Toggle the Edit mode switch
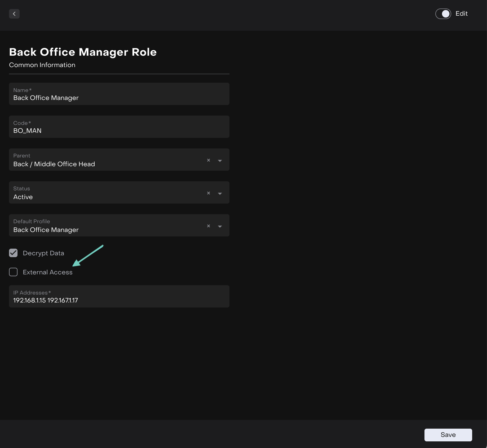 pyautogui.click(x=443, y=14)
